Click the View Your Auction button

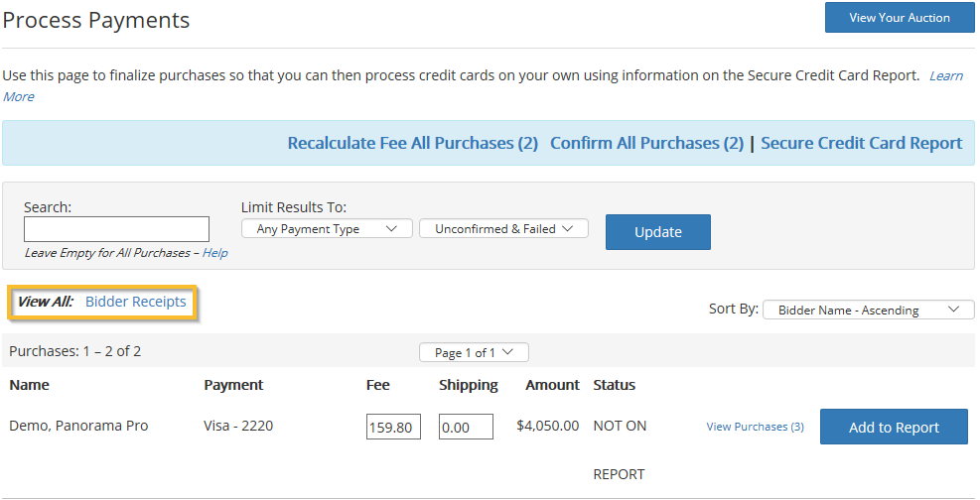(899, 18)
